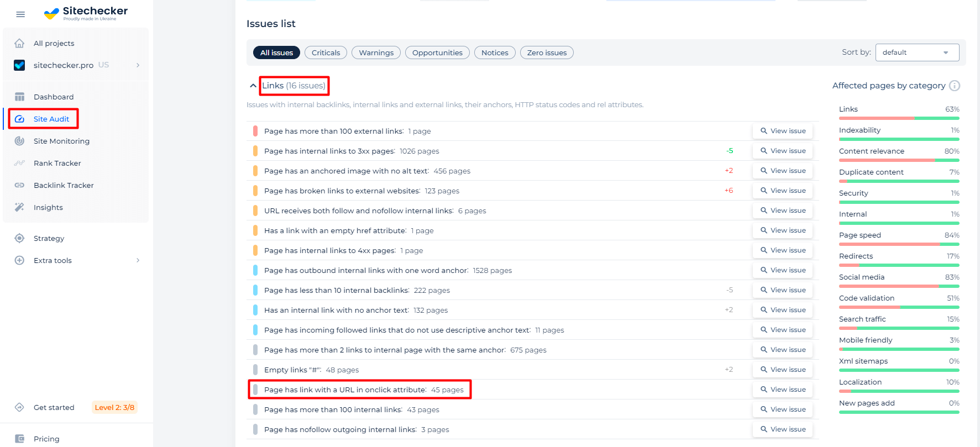The height and width of the screenshot is (447, 980).
Task: Click the Mobile friendly category label
Action: [866, 340]
